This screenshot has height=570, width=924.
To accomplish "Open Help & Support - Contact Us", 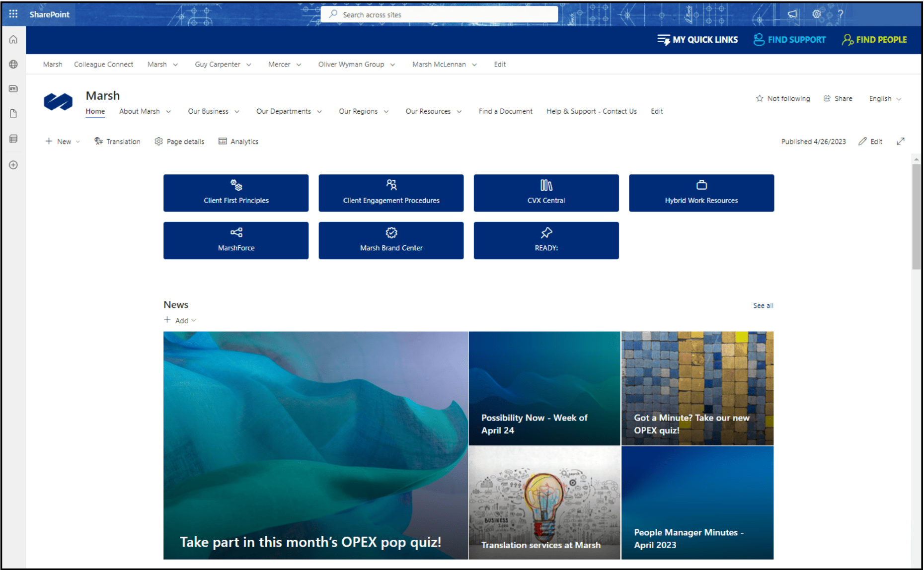I will [x=591, y=111].
